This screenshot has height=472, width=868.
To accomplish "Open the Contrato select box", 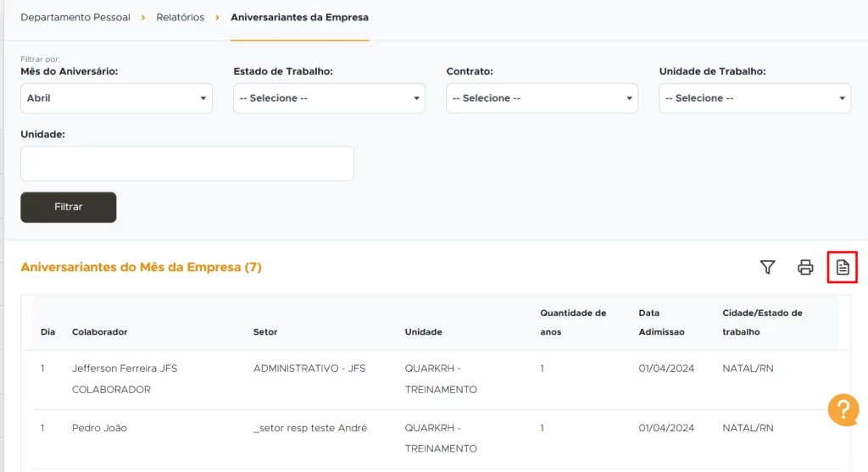I will pyautogui.click(x=542, y=98).
